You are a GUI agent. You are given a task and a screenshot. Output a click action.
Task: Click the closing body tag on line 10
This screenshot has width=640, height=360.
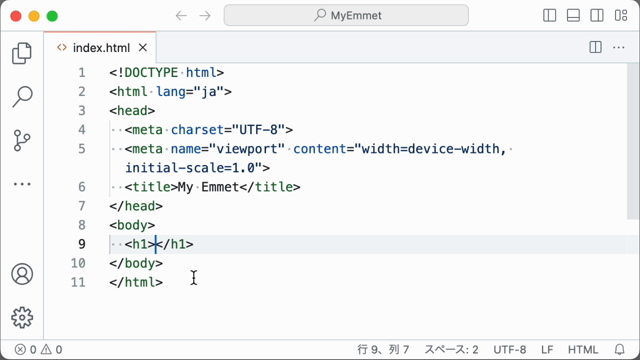tap(136, 263)
